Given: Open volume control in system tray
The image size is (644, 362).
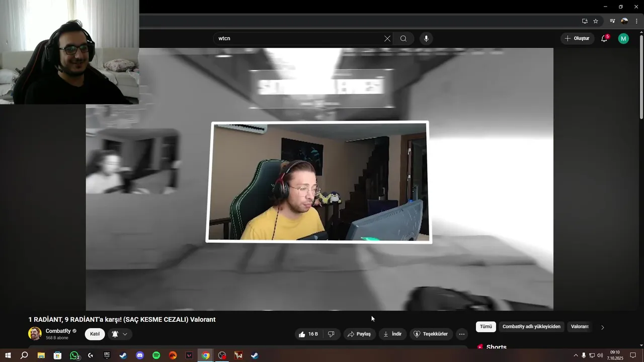Looking at the screenshot, I should pos(600,355).
